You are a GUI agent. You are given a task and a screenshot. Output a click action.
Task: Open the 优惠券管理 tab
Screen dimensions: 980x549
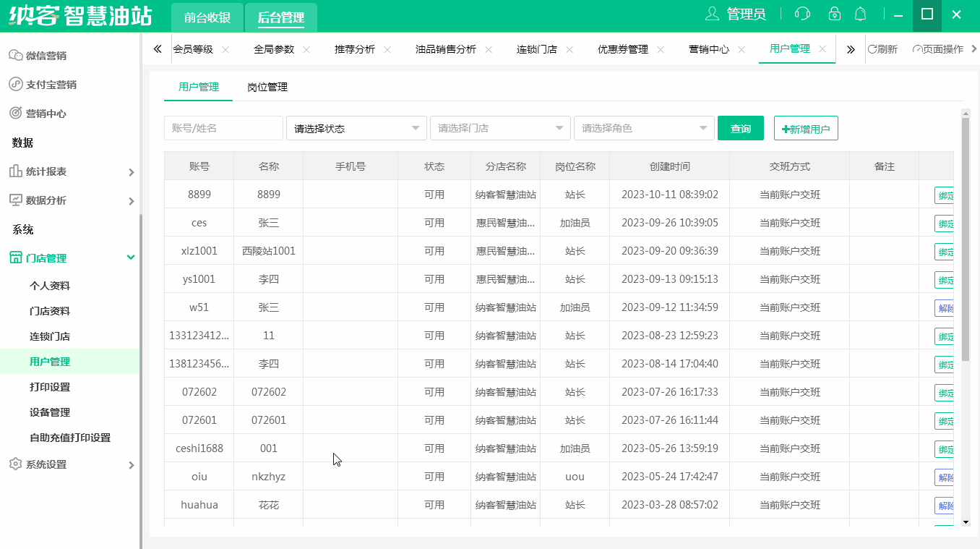[x=624, y=48]
